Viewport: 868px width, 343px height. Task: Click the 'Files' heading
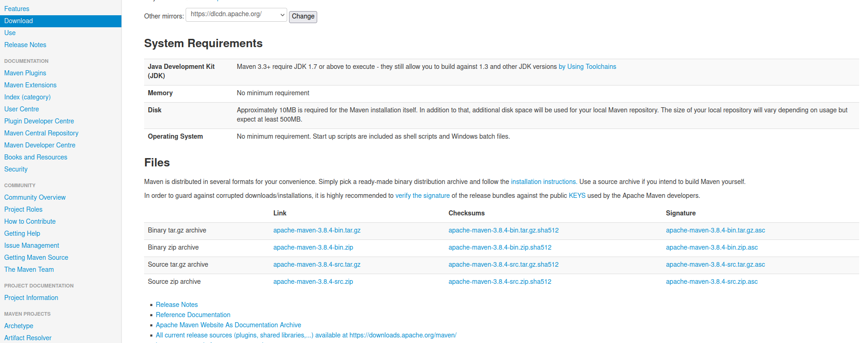[x=157, y=163]
